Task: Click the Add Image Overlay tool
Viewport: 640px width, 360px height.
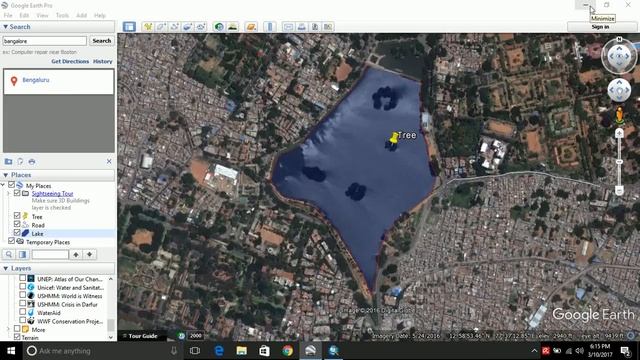Action: pos(187,27)
